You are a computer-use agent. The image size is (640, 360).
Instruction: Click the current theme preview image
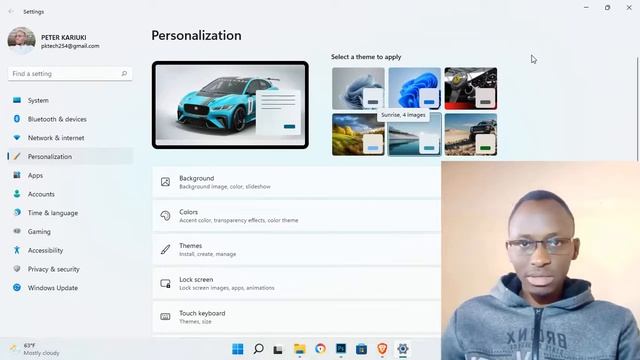(230, 105)
